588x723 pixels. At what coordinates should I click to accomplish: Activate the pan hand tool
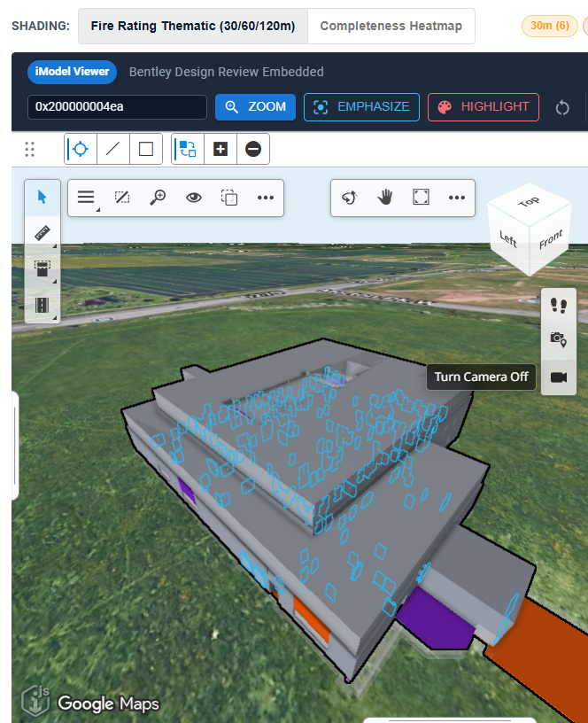click(385, 198)
